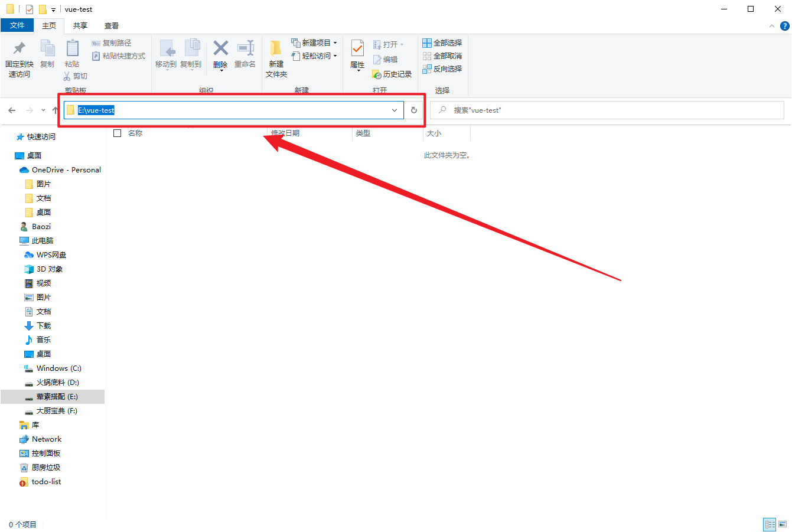Screen dimensions: 792x532
Task: Click 粘贴快捷方式 in the ribbon
Action: point(119,56)
